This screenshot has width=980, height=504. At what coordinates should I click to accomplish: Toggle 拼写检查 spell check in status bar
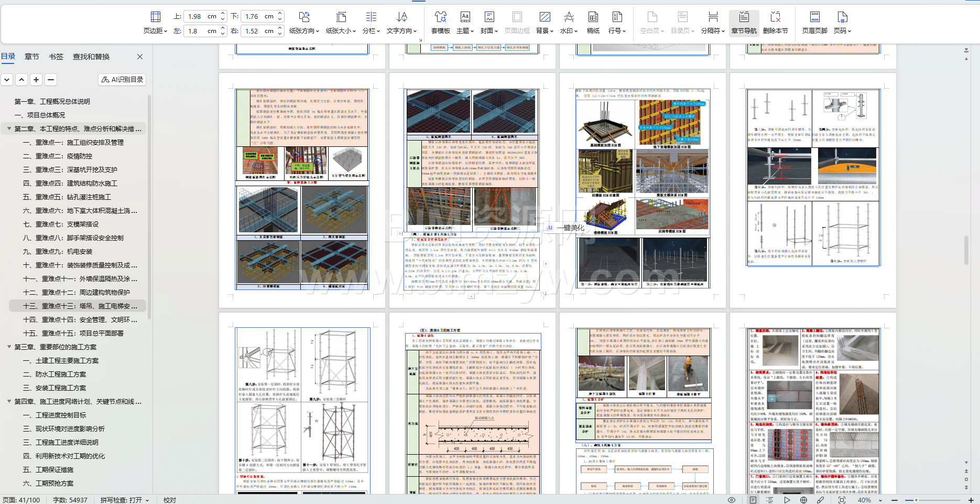pyautogui.click(x=124, y=500)
